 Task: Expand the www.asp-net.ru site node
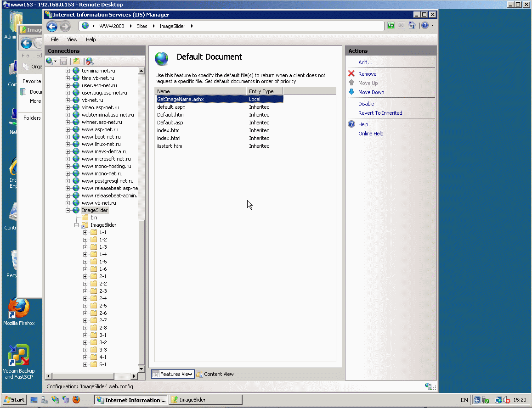68,129
